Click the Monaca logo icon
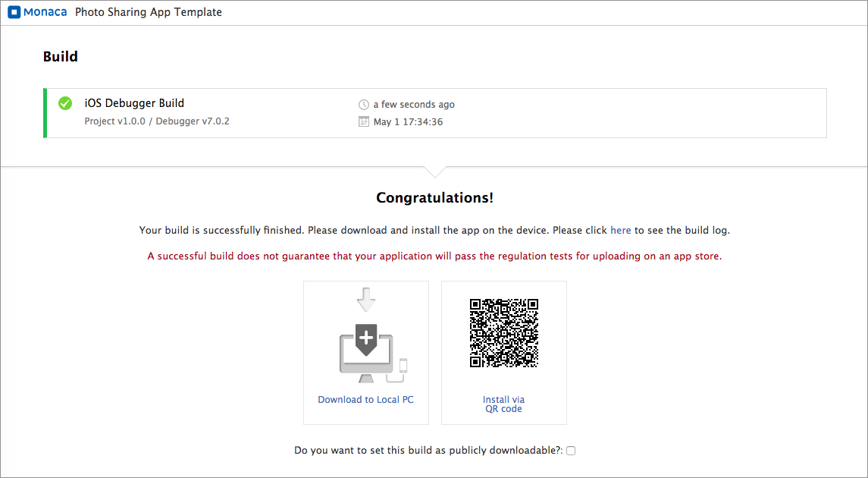868x478 pixels. pyautogui.click(x=14, y=12)
